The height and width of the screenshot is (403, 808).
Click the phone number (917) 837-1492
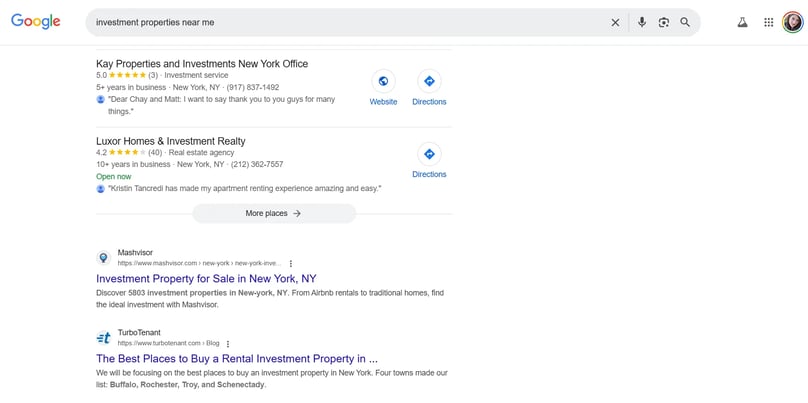[253, 88]
